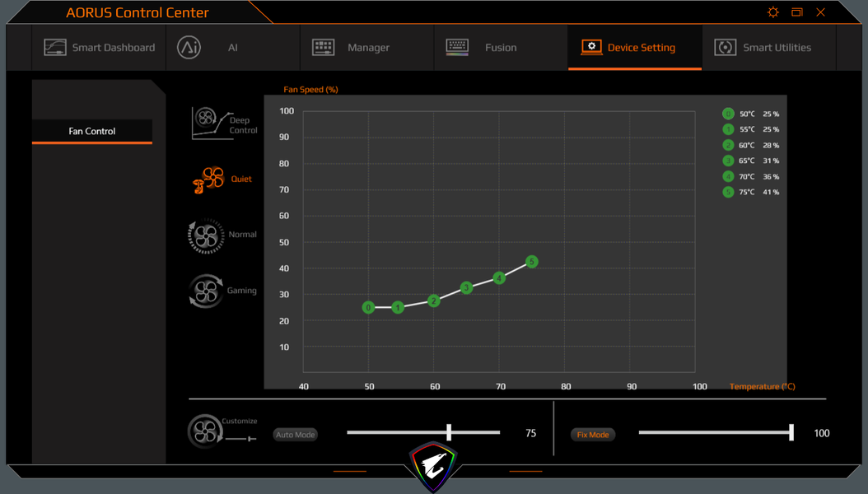This screenshot has width=868, height=494.
Task: Click the Fix Mode value 100
Action: click(x=822, y=433)
